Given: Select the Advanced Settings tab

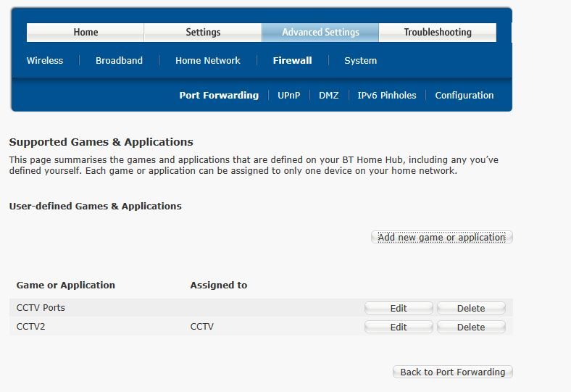Looking at the screenshot, I should [320, 33].
